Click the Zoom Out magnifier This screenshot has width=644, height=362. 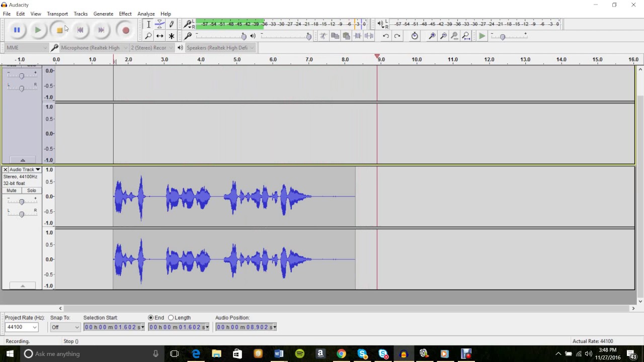coord(443,36)
